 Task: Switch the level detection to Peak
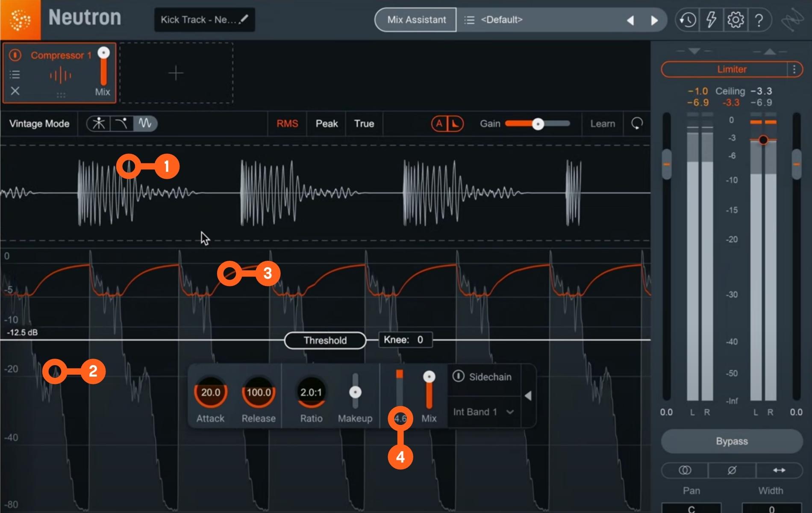click(327, 124)
